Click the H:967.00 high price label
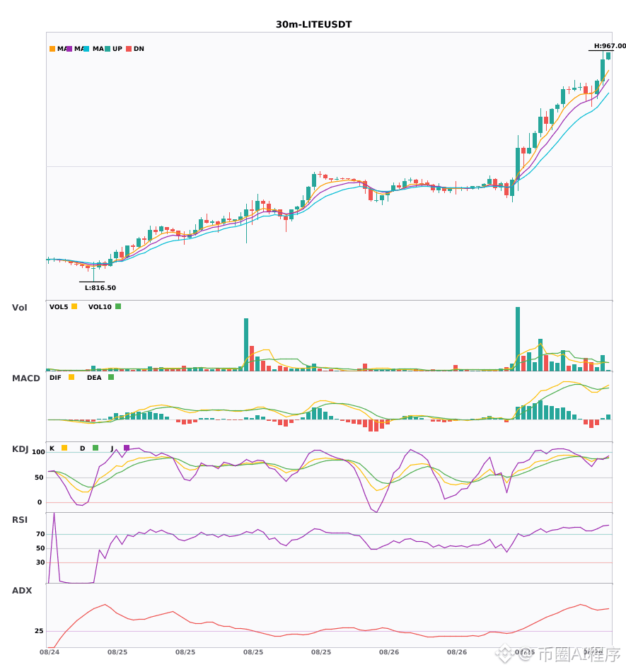The height and width of the screenshot is (672, 626). [x=610, y=46]
